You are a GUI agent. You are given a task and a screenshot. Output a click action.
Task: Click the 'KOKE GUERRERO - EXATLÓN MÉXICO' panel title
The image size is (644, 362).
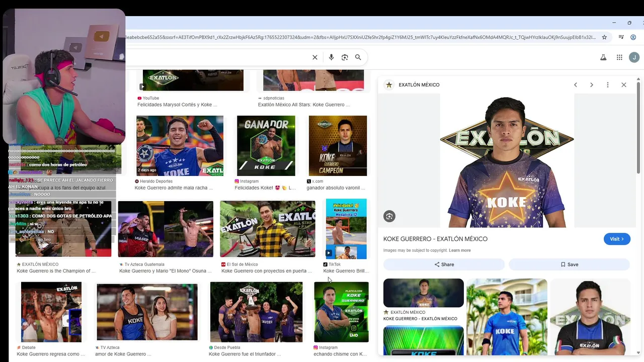pyautogui.click(x=435, y=239)
